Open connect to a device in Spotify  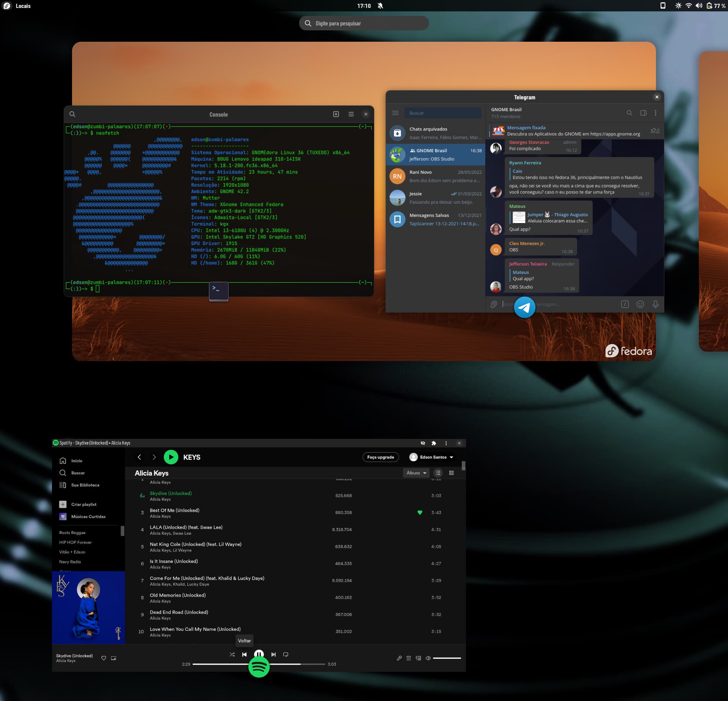coord(418,658)
